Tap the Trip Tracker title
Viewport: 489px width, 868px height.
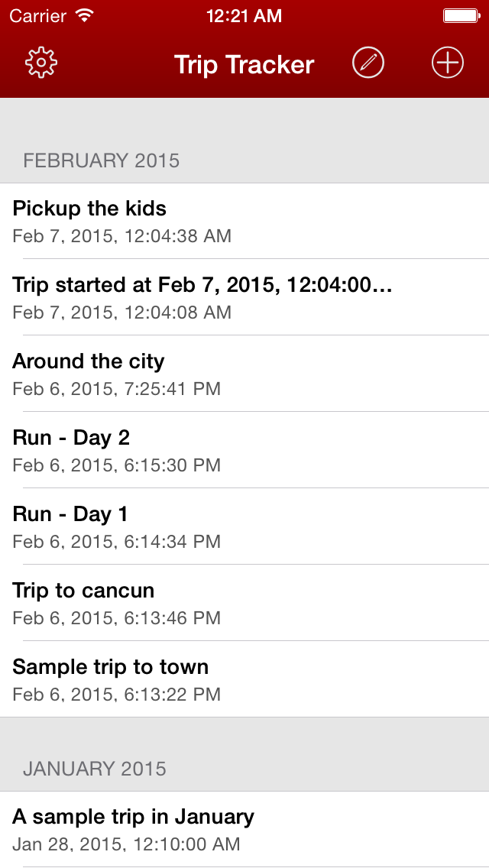coord(244,64)
